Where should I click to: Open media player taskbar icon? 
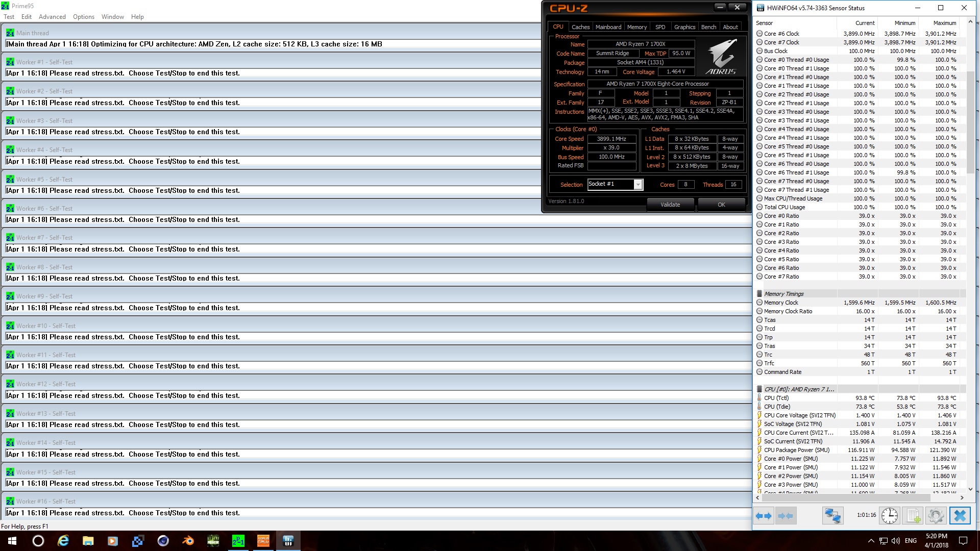(113, 541)
